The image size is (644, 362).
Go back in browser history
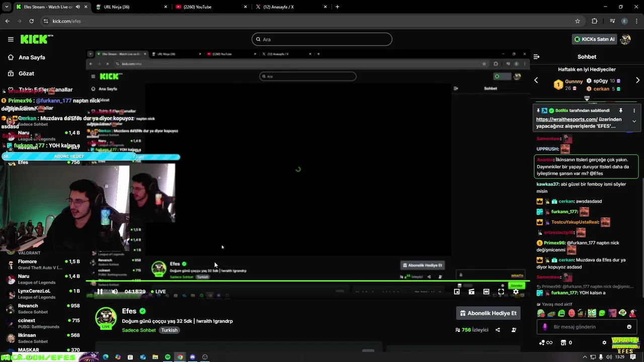click(x=7, y=21)
